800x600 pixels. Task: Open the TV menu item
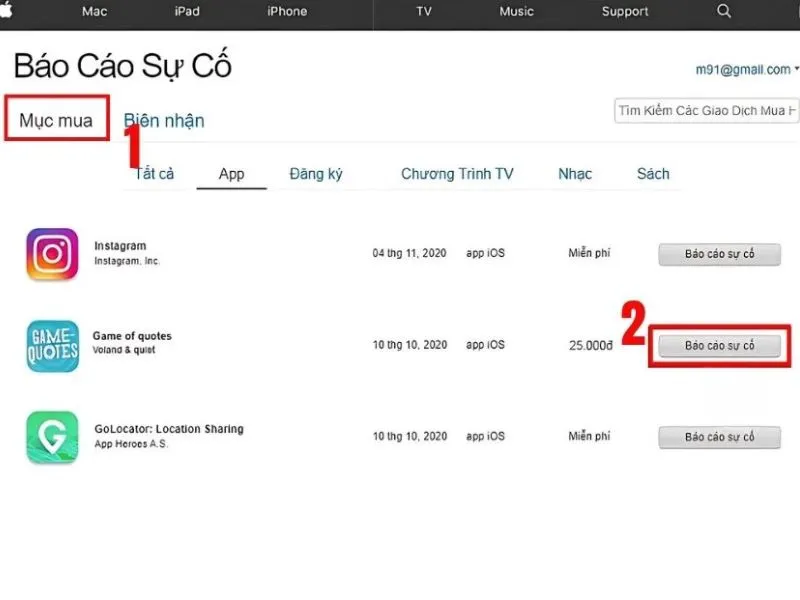(x=424, y=11)
